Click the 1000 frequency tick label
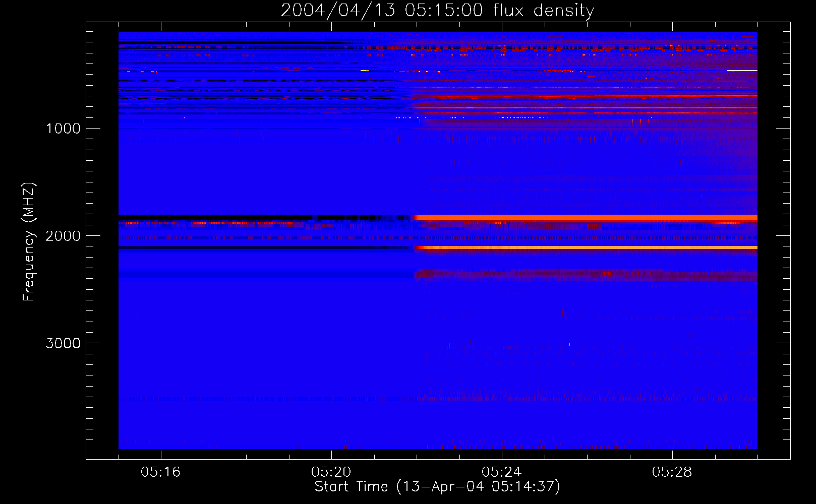Viewport: 816px width, 504px height. click(x=63, y=129)
